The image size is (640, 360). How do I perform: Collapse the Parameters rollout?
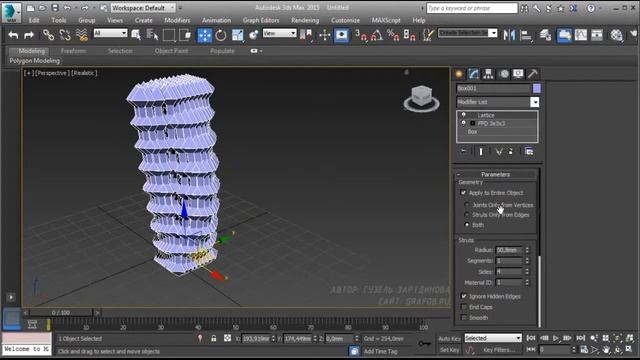pos(496,174)
